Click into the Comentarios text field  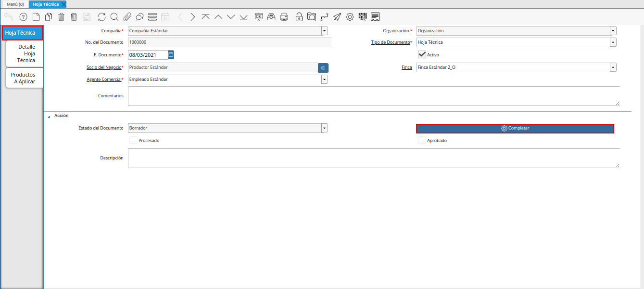click(x=373, y=96)
